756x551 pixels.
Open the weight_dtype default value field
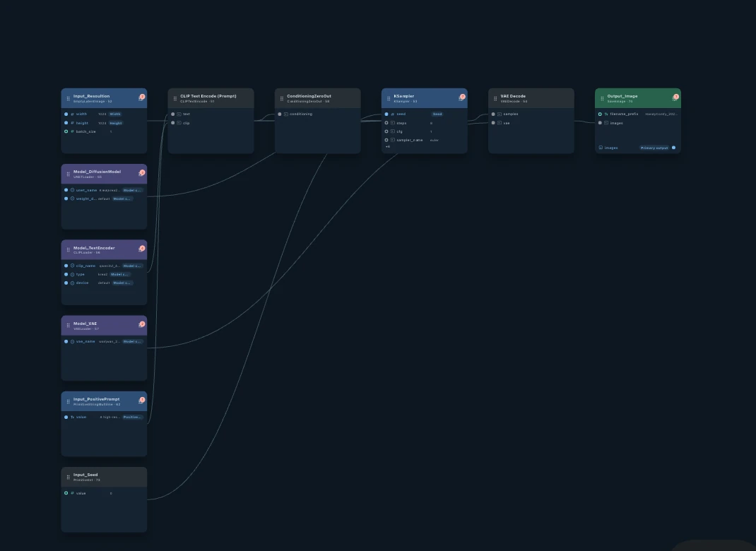104,199
